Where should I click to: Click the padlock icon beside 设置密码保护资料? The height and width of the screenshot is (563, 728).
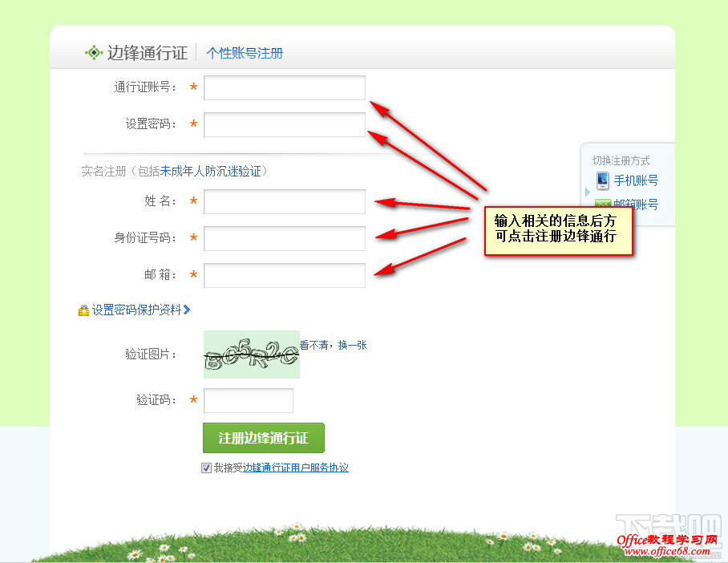83,310
